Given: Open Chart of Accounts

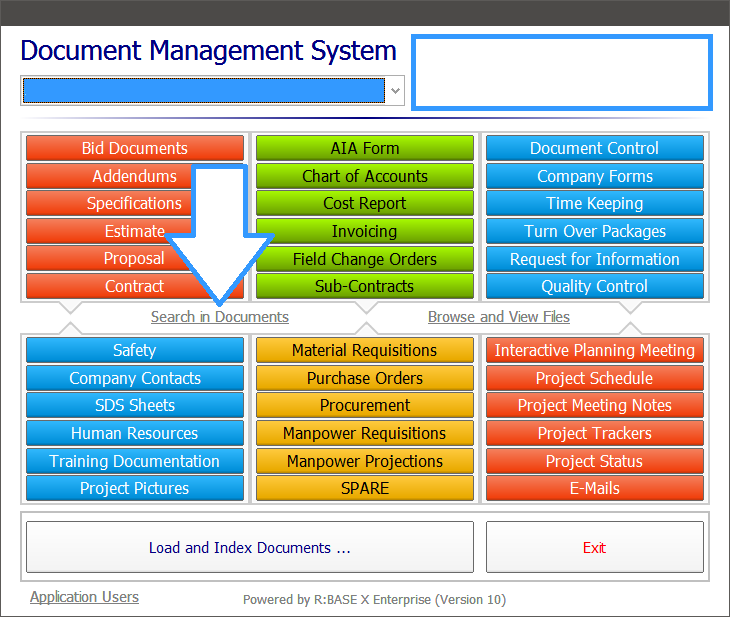Looking at the screenshot, I should point(364,176).
